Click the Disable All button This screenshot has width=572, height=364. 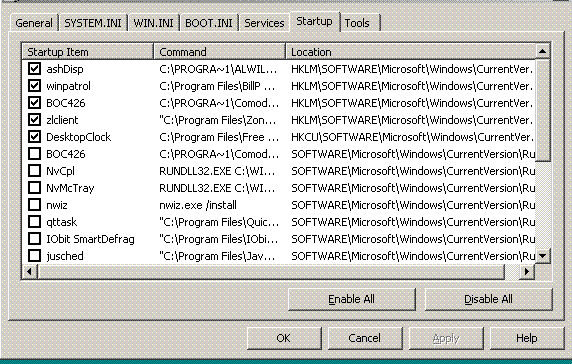point(488,299)
